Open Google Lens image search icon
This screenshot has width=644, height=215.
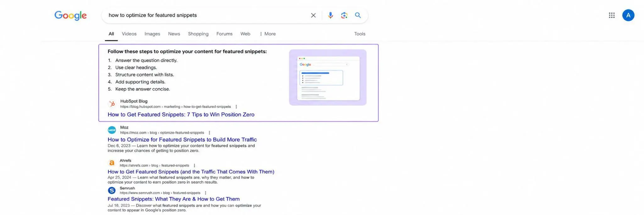click(x=344, y=15)
